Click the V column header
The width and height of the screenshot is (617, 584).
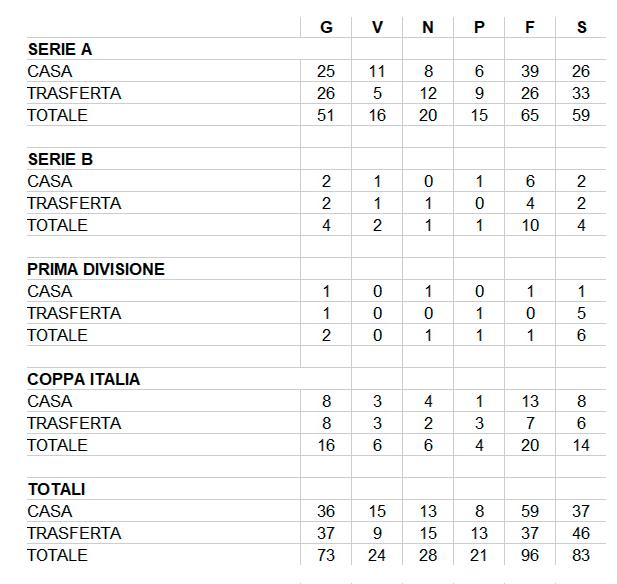377,27
